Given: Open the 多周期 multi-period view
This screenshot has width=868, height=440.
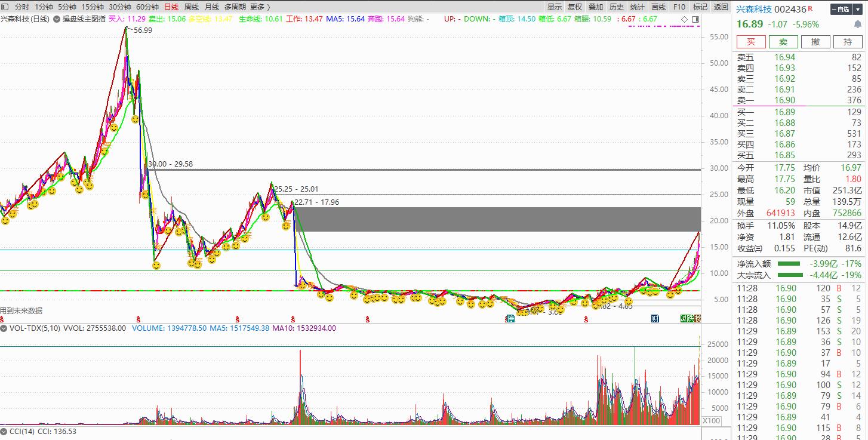Looking at the screenshot, I should (235, 7).
